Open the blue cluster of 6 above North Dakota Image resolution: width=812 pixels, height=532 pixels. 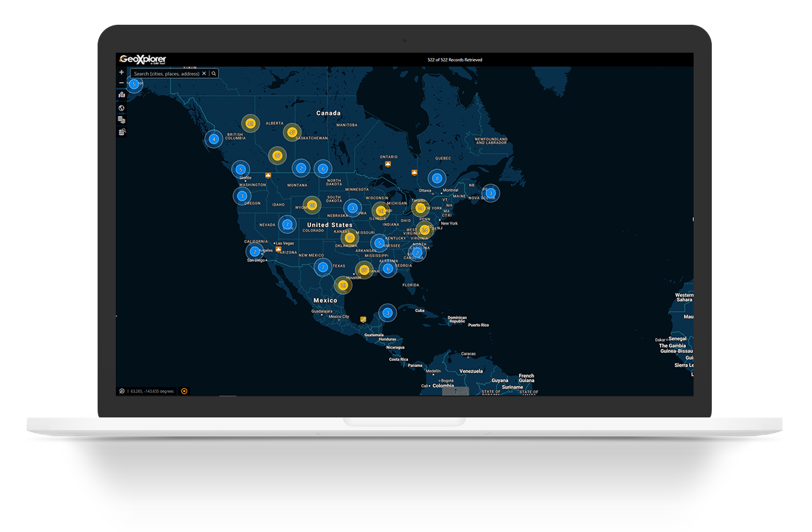(323, 169)
